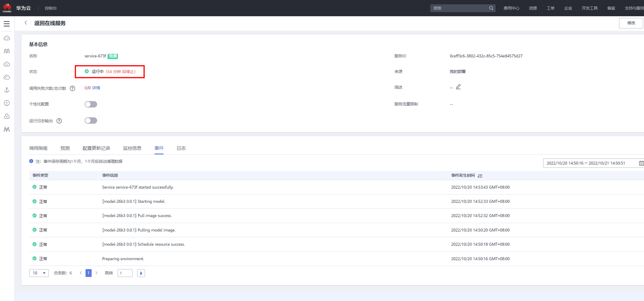Enable the 个性化配置 toggle

91,104
